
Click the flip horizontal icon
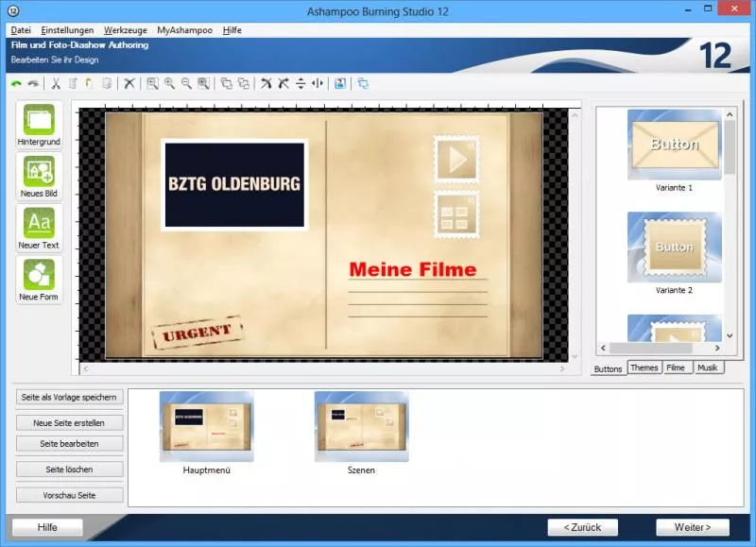[x=318, y=84]
